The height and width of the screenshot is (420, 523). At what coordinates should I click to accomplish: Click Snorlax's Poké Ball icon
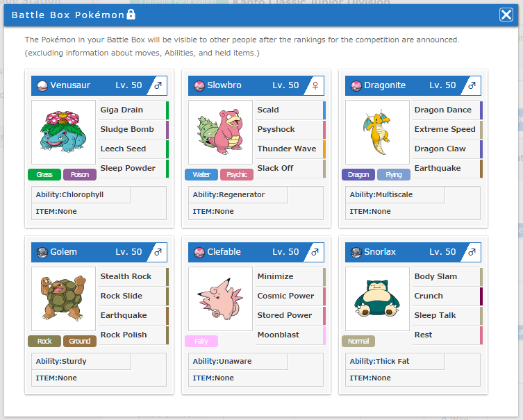[x=356, y=252]
